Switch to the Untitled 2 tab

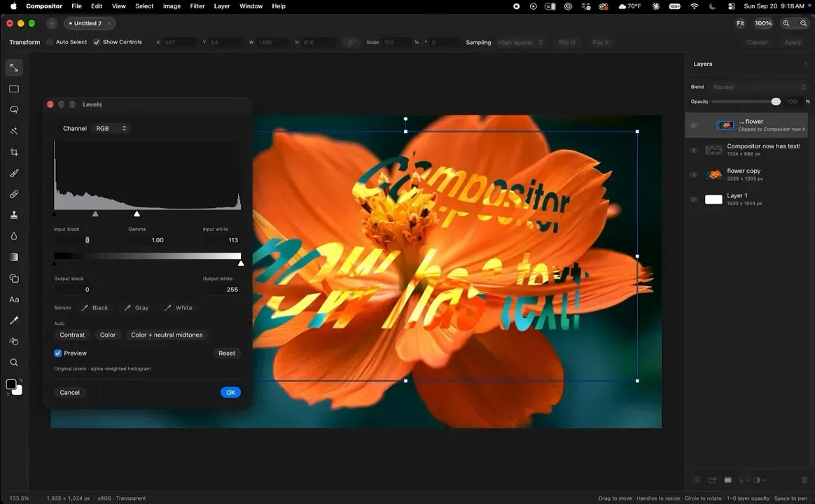(90, 23)
